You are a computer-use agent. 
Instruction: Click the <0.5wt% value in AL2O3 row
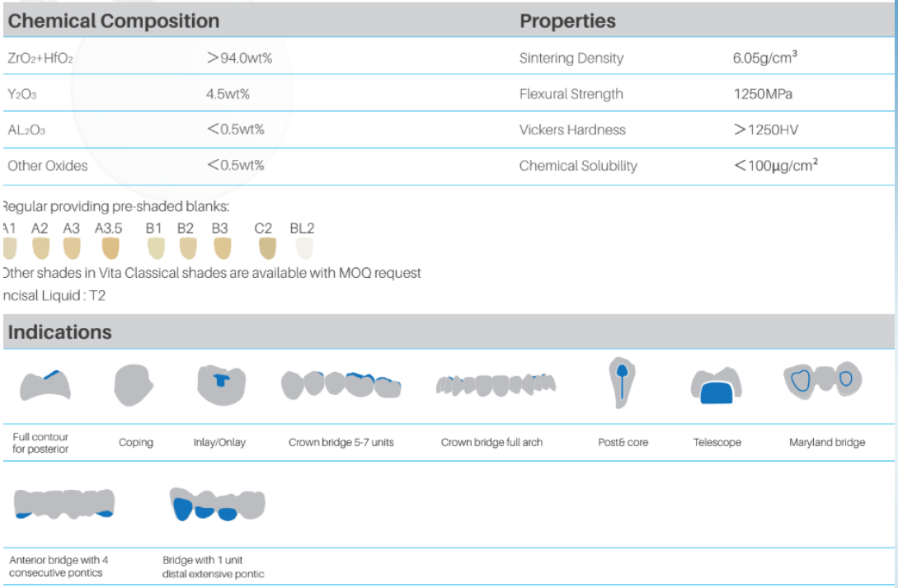[x=235, y=129]
